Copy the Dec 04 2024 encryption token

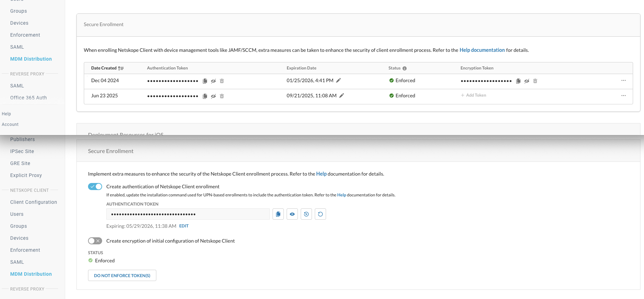(518, 81)
